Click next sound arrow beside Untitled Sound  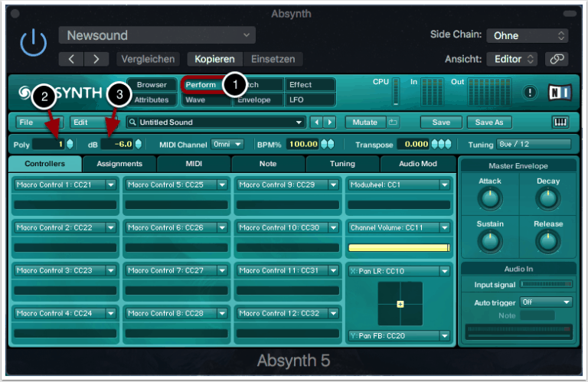[330, 122]
